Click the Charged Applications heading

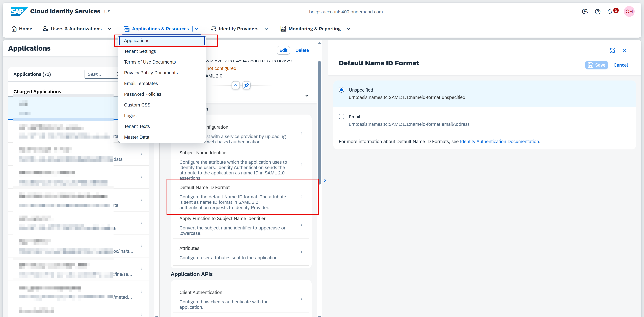point(37,92)
